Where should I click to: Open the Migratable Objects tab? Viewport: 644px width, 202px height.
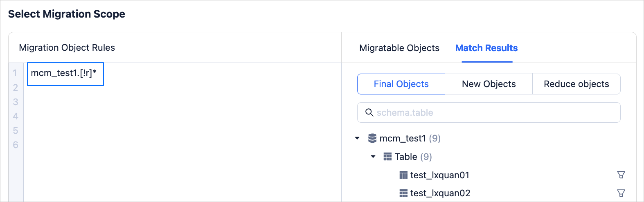[399, 48]
